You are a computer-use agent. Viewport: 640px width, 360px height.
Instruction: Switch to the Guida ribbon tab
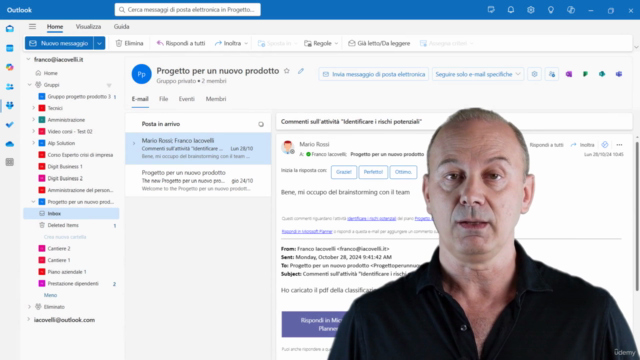pos(121,27)
